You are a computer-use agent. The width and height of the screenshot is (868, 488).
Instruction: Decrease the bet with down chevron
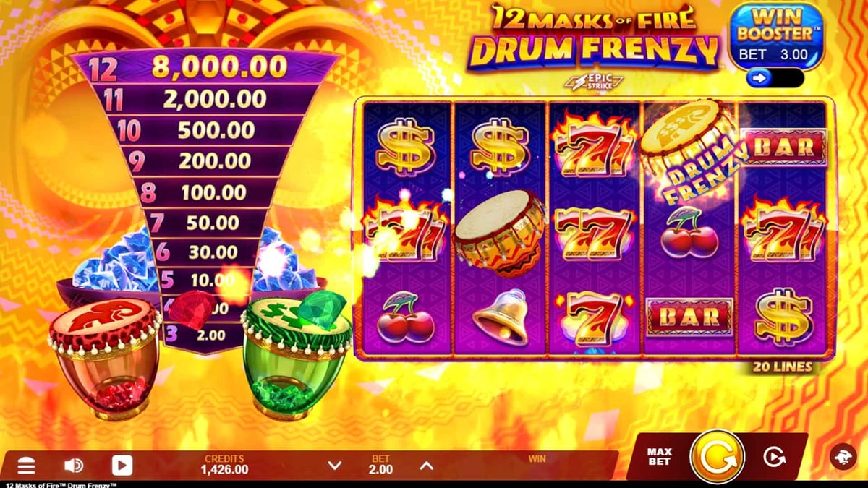pyautogui.click(x=334, y=466)
